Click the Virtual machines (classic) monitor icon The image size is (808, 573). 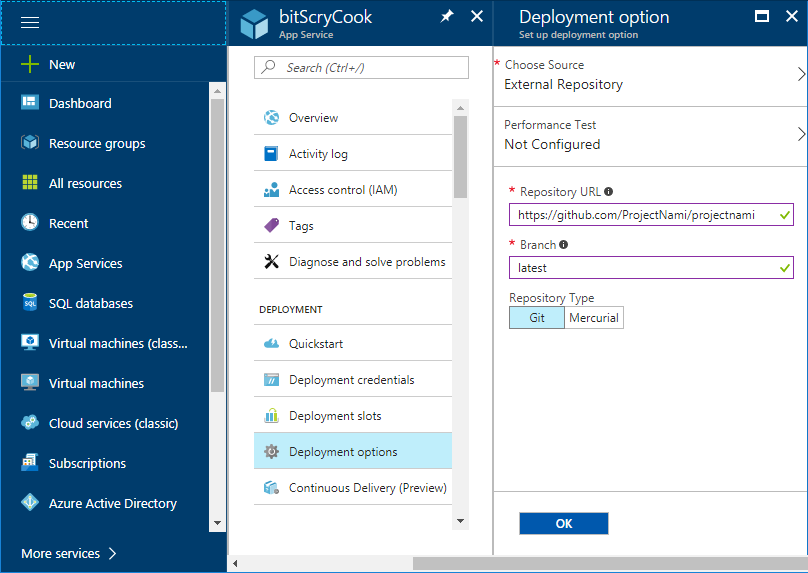(30, 342)
